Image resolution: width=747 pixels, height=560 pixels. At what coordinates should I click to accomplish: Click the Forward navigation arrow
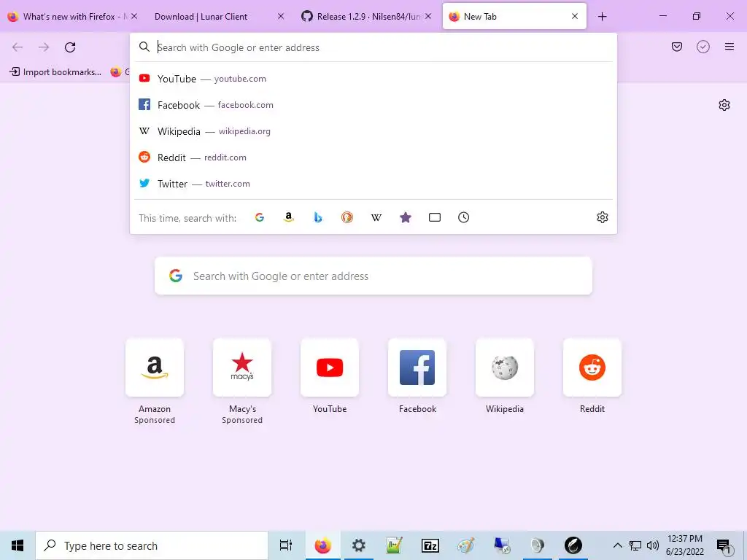(x=44, y=47)
